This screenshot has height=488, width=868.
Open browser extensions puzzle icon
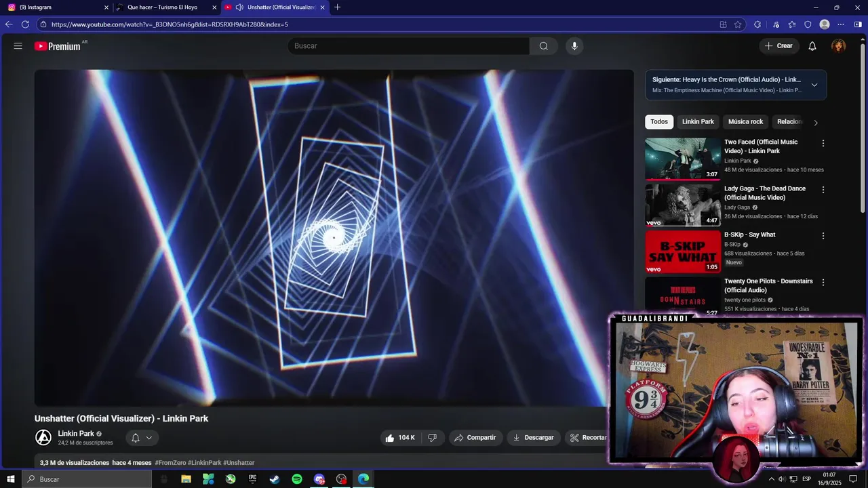pyautogui.click(x=757, y=24)
